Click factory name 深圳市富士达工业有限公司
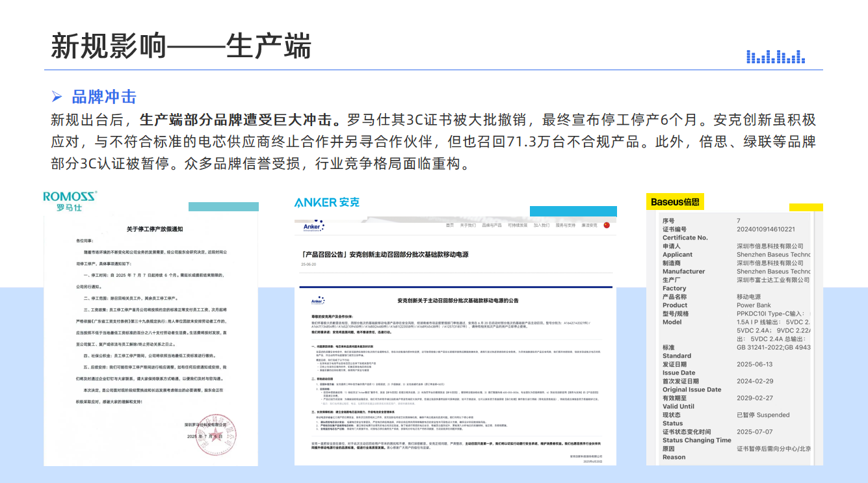868x483 pixels. click(x=773, y=280)
